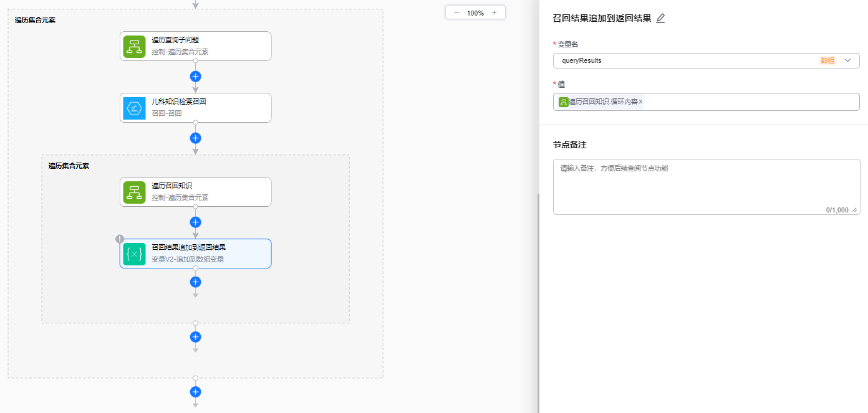This screenshot has height=413, width=868.
Task: Click the blue hexagon icon of 儿科知识检索召回 node
Action: pyautogui.click(x=134, y=108)
